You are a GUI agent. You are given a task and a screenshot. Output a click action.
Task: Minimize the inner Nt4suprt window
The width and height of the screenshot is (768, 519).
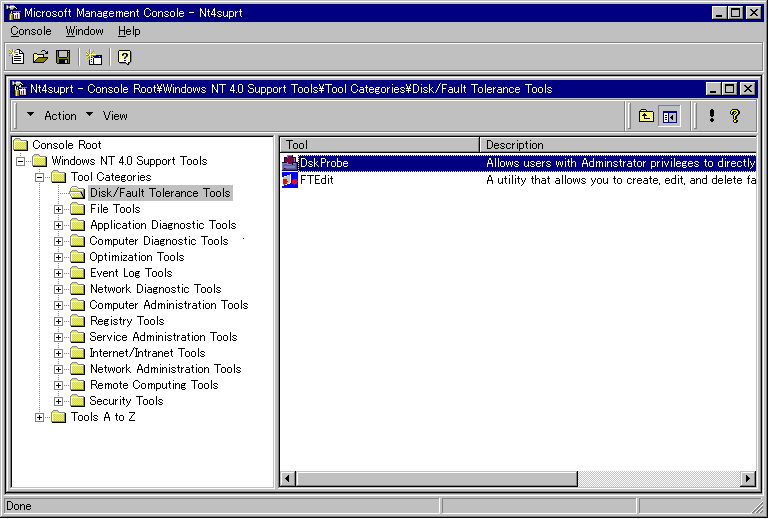tap(714, 89)
